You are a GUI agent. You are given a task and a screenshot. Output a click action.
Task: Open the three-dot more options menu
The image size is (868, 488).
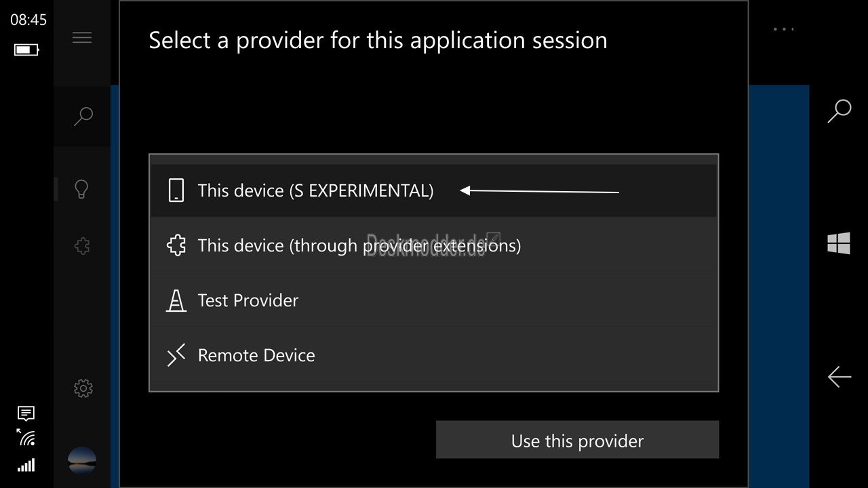click(x=783, y=29)
